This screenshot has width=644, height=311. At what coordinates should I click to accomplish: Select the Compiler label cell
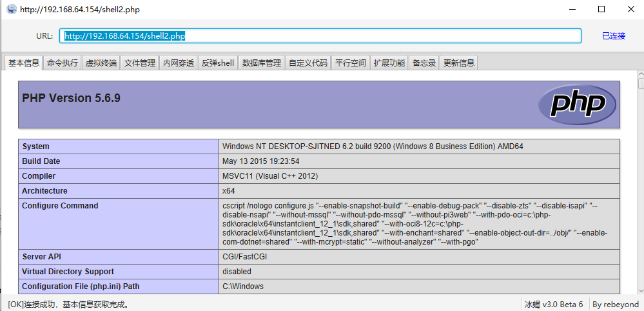coord(119,176)
